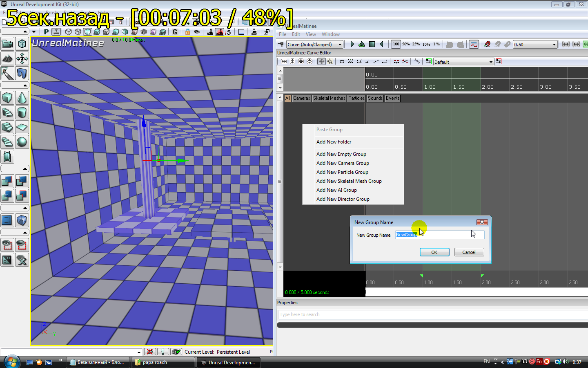Viewport: 588px width, 368px height.
Task: Click the Properties search field
Action: coord(433,314)
